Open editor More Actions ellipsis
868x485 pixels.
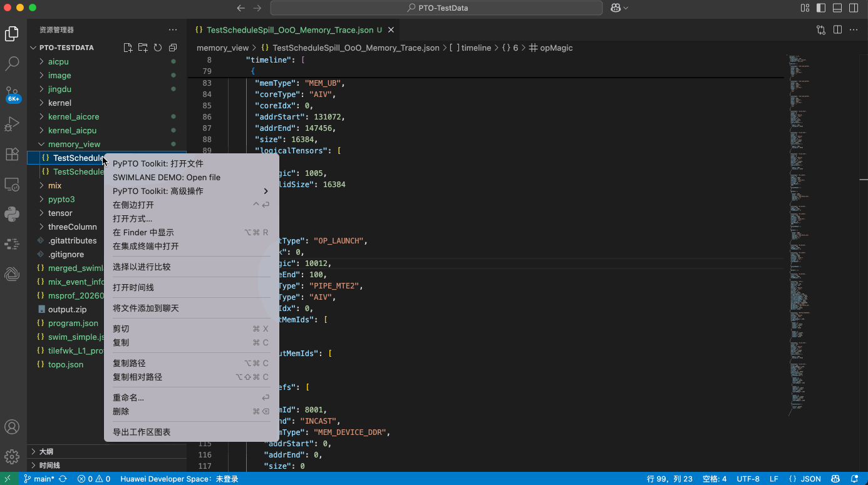point(854,29)
